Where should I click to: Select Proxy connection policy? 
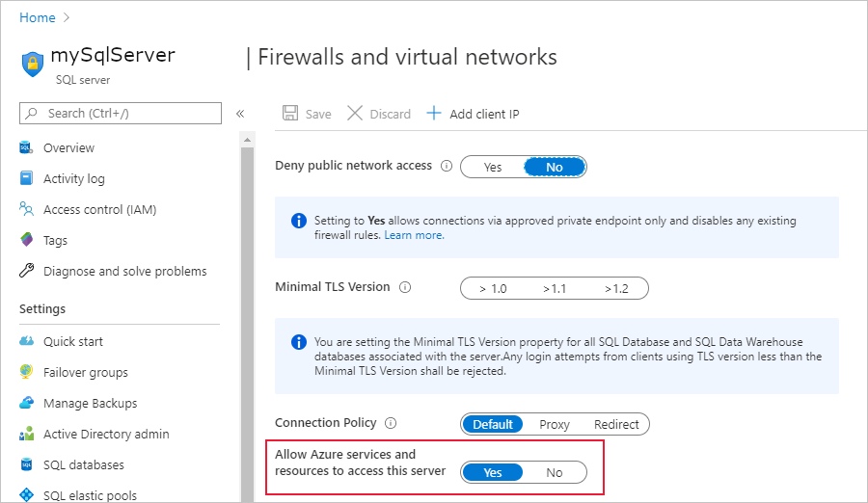(555, 424)
